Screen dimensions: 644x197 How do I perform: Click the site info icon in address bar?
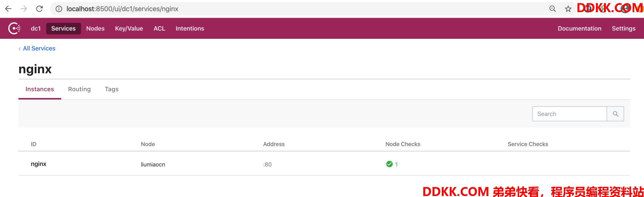(x=59, y=9)
